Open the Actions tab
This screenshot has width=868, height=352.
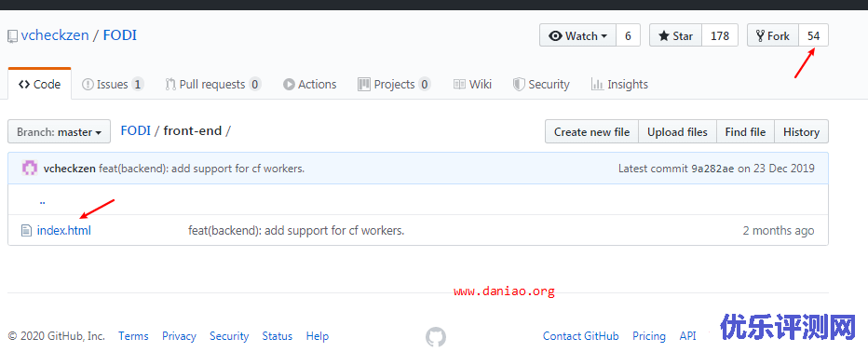pyautogui.click(x=309, y=84)
